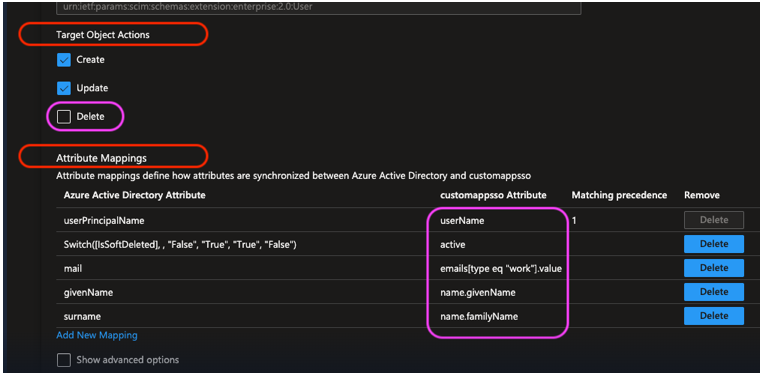Click the emails[type eq "work"].value attribute
764x374 pixels.
[501, 268]
